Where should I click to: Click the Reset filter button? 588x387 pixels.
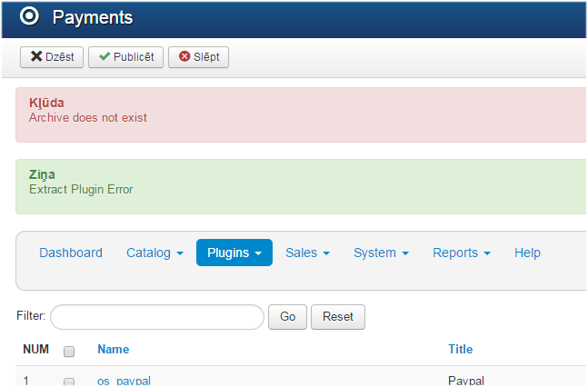(x=338, y=317)
